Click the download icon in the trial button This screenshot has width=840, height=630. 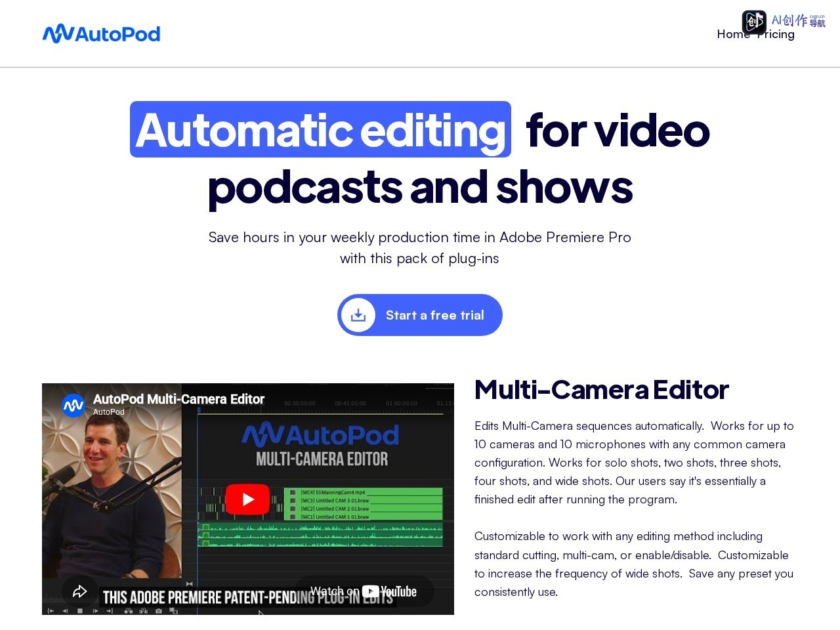(358, 315)
